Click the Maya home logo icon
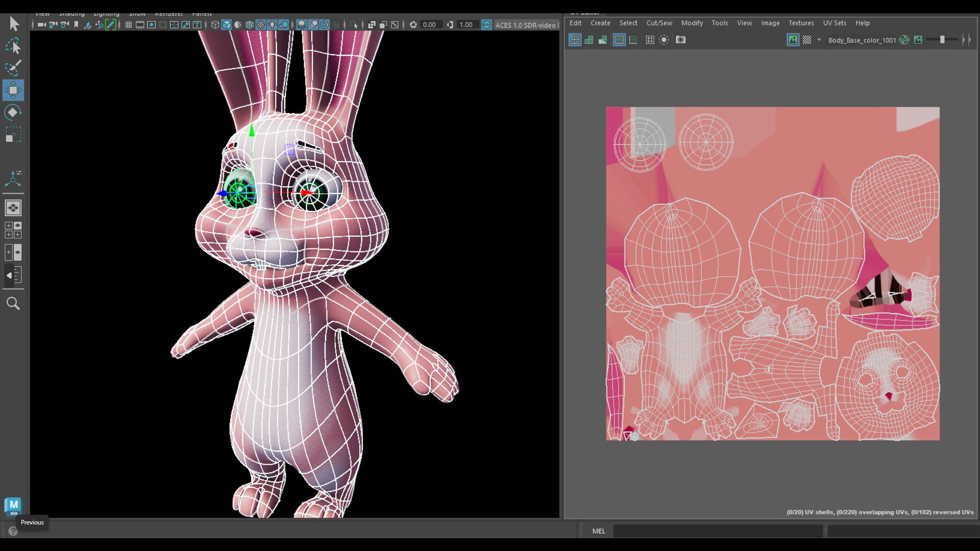This screenshot has width=980, height=551. tap(13, 506)
